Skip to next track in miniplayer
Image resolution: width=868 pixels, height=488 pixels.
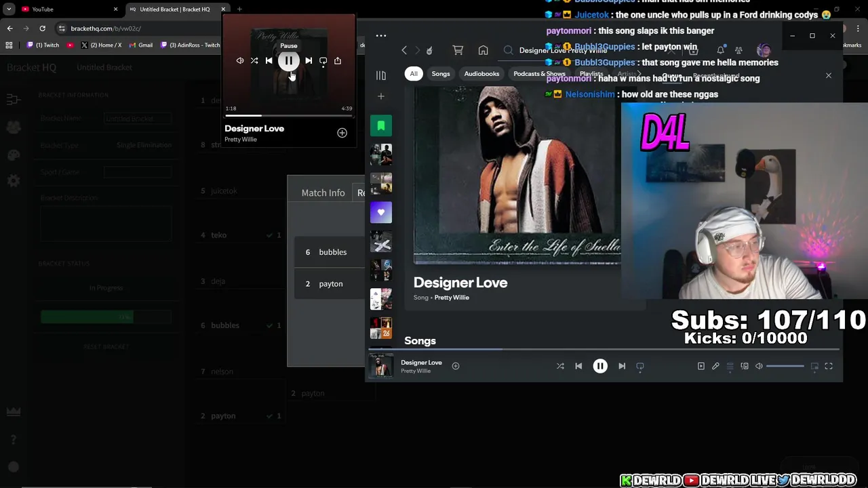(309, 61)
